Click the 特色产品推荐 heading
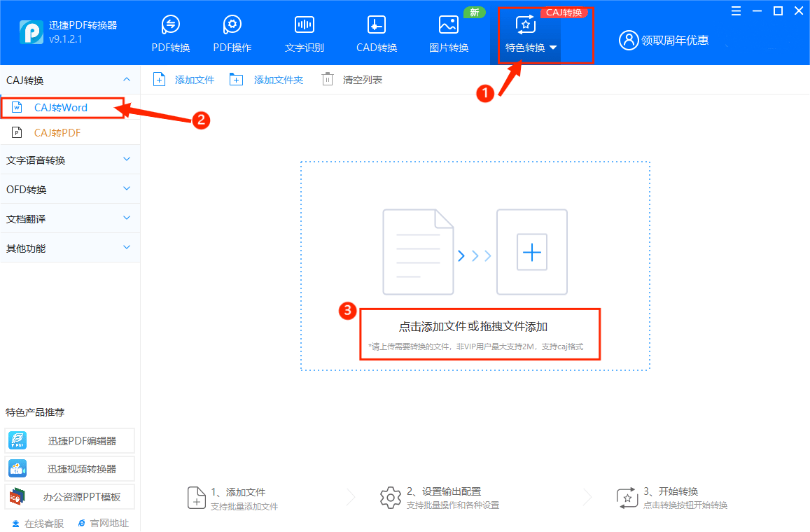The width and height of the screenshot is (810, 532). (x=35, y=412)
